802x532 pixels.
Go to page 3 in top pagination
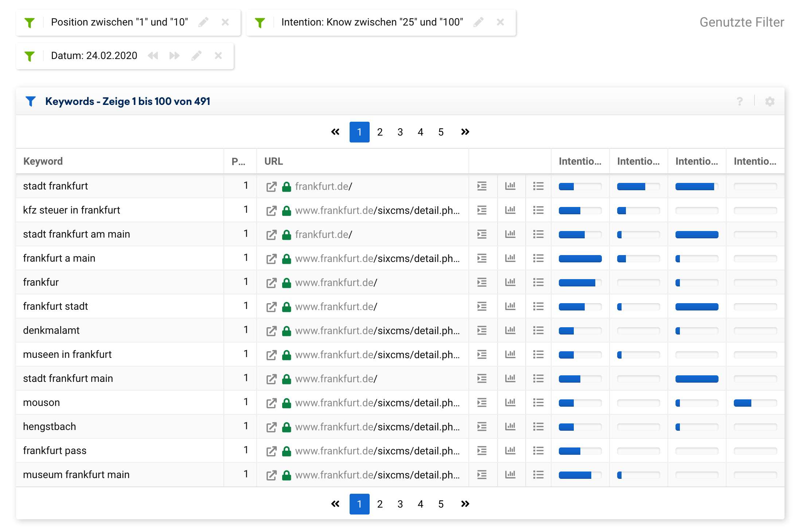400,132
